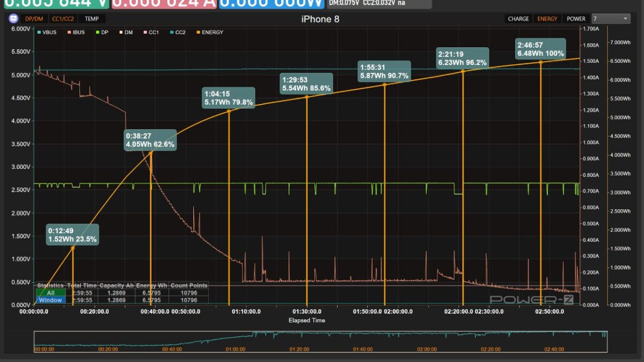Viewport: 644px width, 362px height.
Task: Switch the chart to CHARGE mode
Action: click(518, 19)
